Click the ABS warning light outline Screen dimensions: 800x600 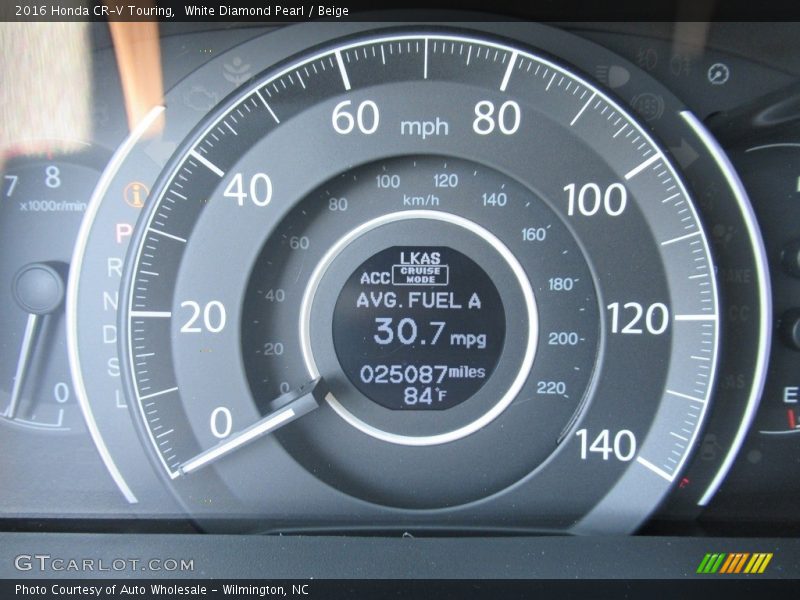point(647,107)
